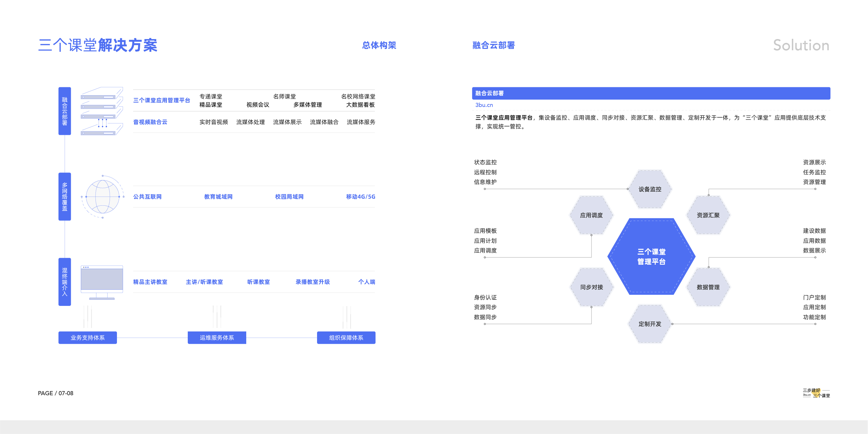The image size is (868, 434).
Task: Click the 运维服务体系 button
Action: [x=217, y=338]
